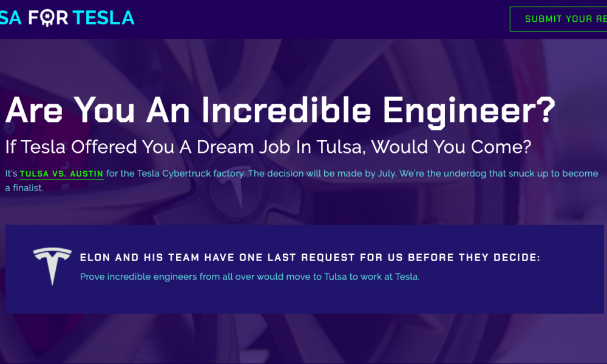Click the 'a finalist.' text line

click(x=24, y=188)
